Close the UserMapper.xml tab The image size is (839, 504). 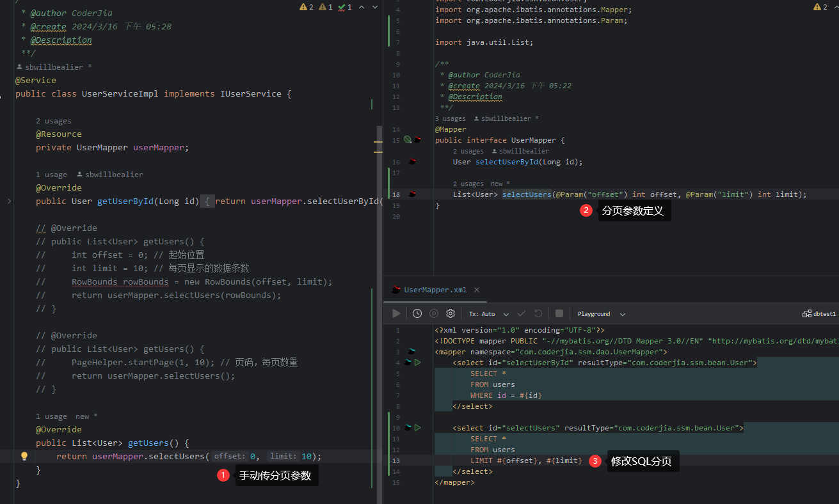click(x=477, y=290)
